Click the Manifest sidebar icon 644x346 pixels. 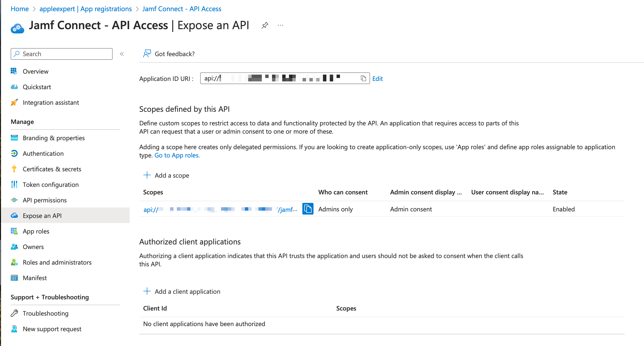[14, 278]
